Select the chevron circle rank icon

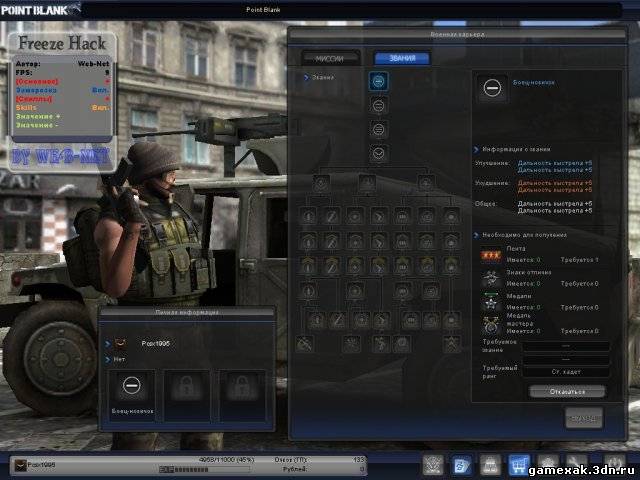pyautogui.click(x=378, y=153)
